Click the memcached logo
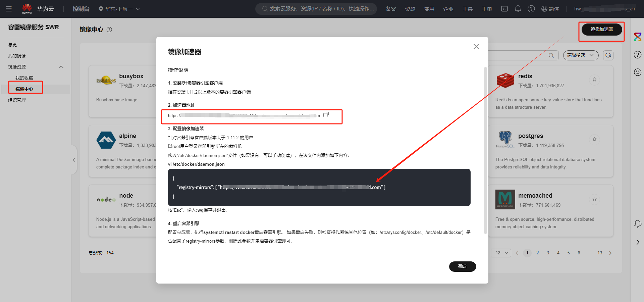The height and width of the screenshot is (302, 644). click(505, 199)
